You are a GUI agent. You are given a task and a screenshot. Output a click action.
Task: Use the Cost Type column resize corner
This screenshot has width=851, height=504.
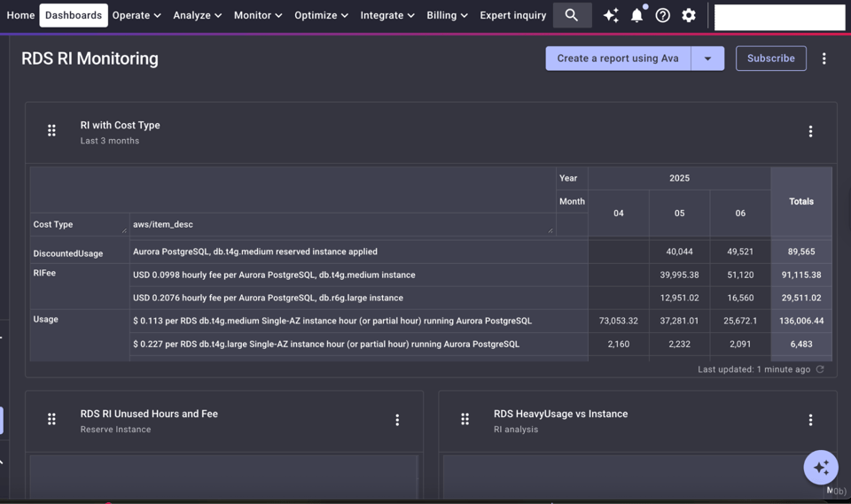(x=124, y=230)
